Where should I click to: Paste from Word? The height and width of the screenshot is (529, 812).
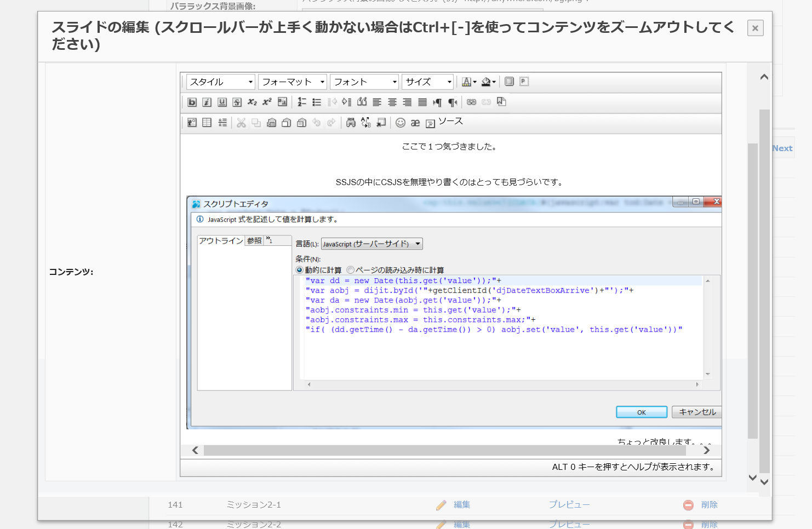301,123
